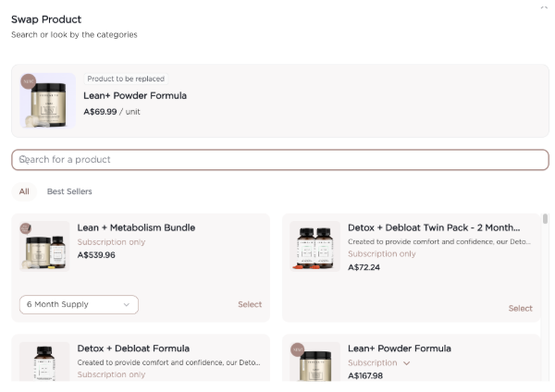
Task: Click the Detox + Debloat Twin Pack title
Action: click(x=433, y=227)
